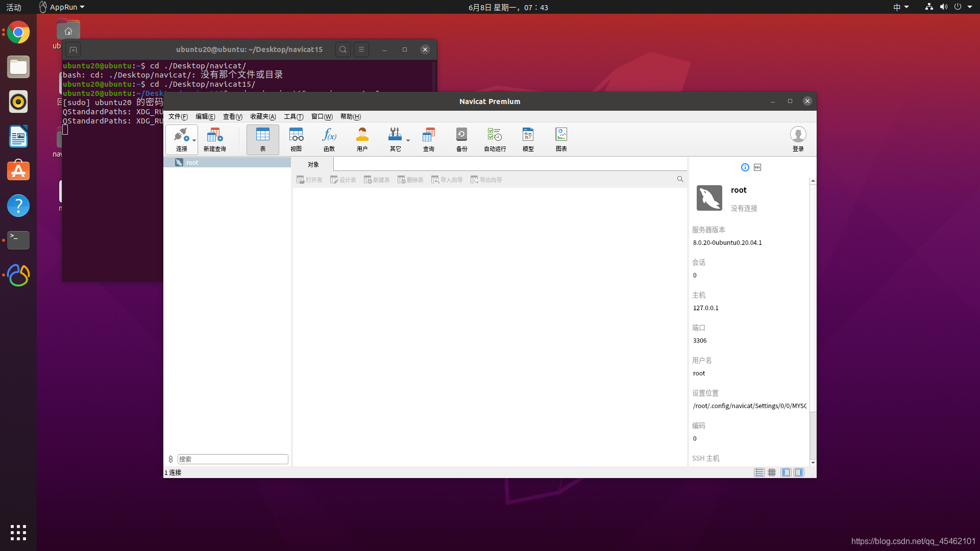Click New Query (新建查询) icon
Viewport: 980px width, 551px height.
pos(215,139)
